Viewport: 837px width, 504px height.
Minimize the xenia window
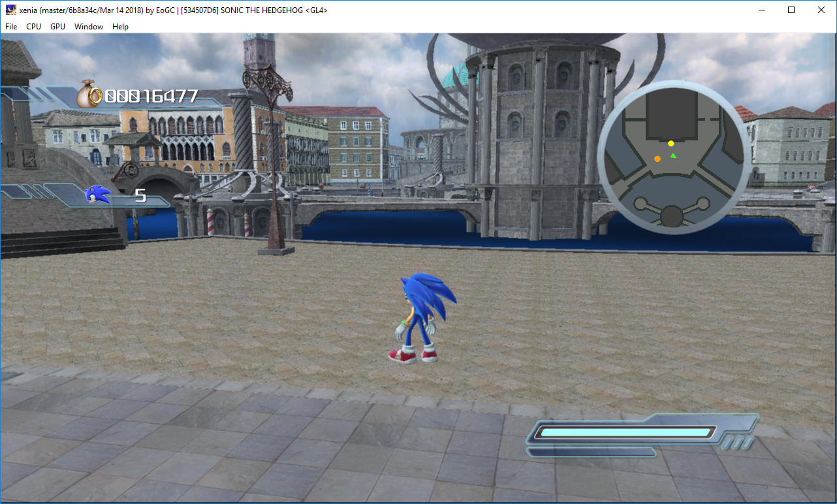click(761, 10)
